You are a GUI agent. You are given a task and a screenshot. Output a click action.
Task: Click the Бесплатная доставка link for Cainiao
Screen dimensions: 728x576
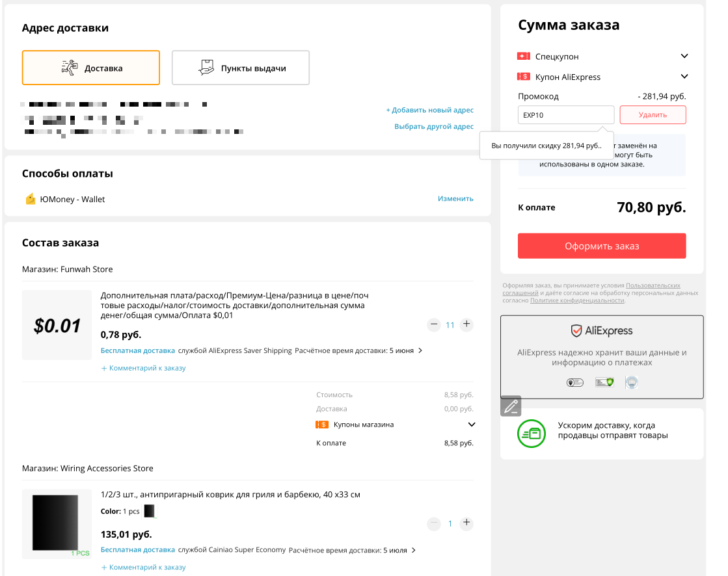point(138,549)
